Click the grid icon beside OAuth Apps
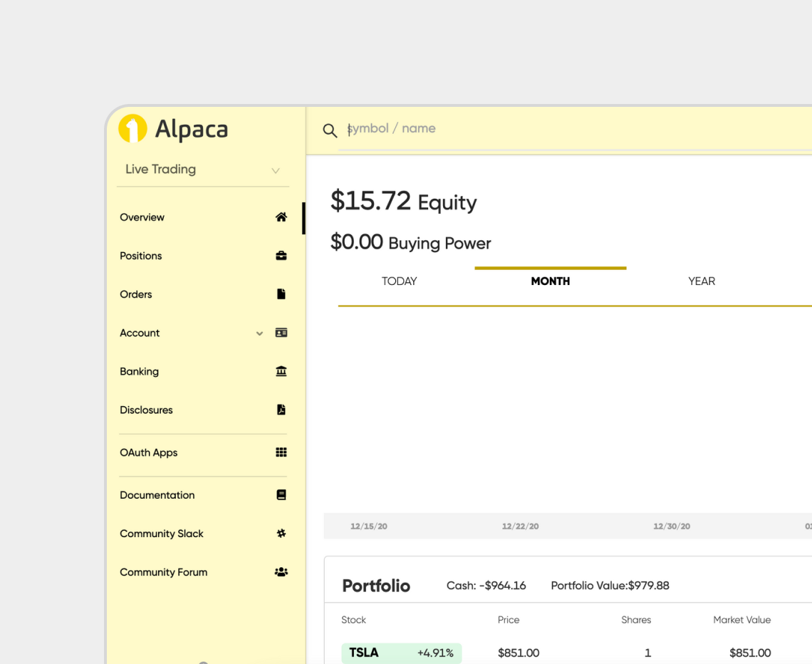This screenshot has width=812, height=664. [x=281, y=452]
